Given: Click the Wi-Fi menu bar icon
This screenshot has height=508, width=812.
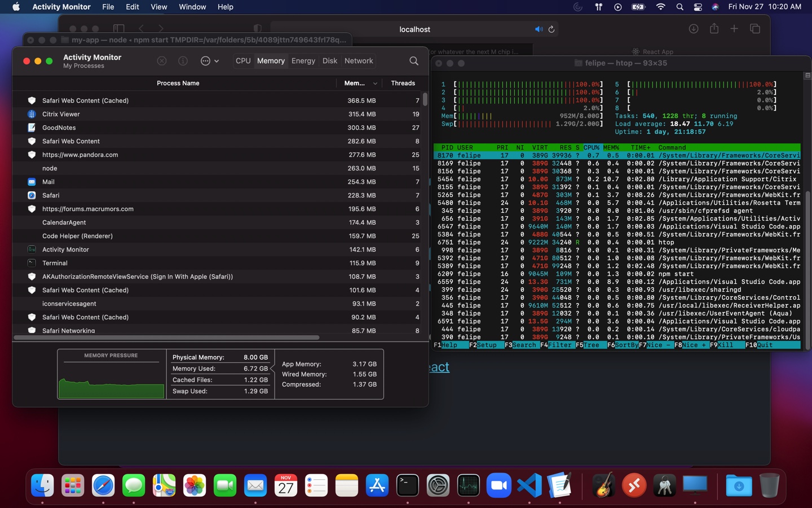Looking at the screenshot, I should pyautogui.click(x=660, y=7).
